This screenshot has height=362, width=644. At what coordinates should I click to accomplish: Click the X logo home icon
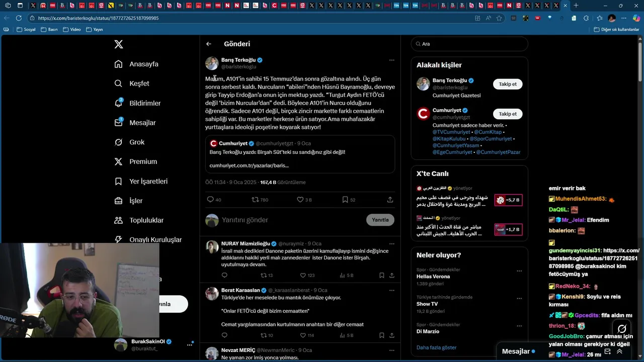pos(119,44)
